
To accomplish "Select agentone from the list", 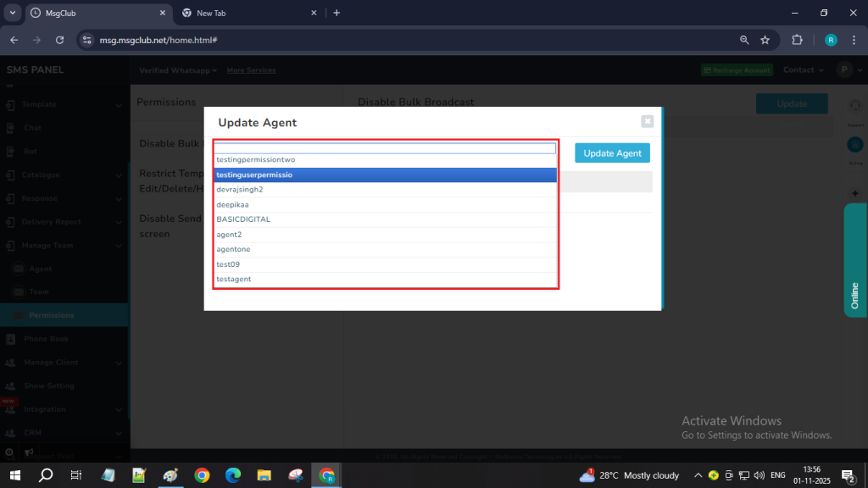I will [386, 249].
